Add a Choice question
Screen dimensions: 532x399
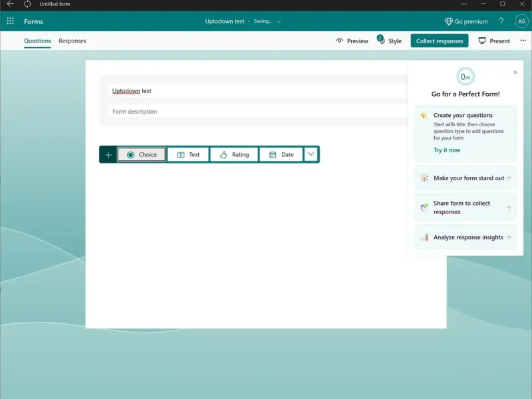142,155
